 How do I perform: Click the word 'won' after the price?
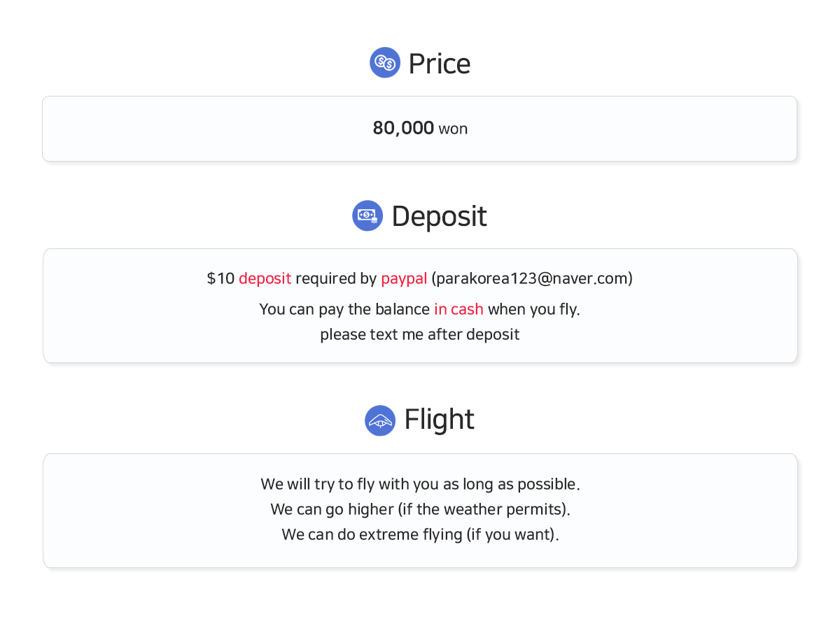pos(453,129)
